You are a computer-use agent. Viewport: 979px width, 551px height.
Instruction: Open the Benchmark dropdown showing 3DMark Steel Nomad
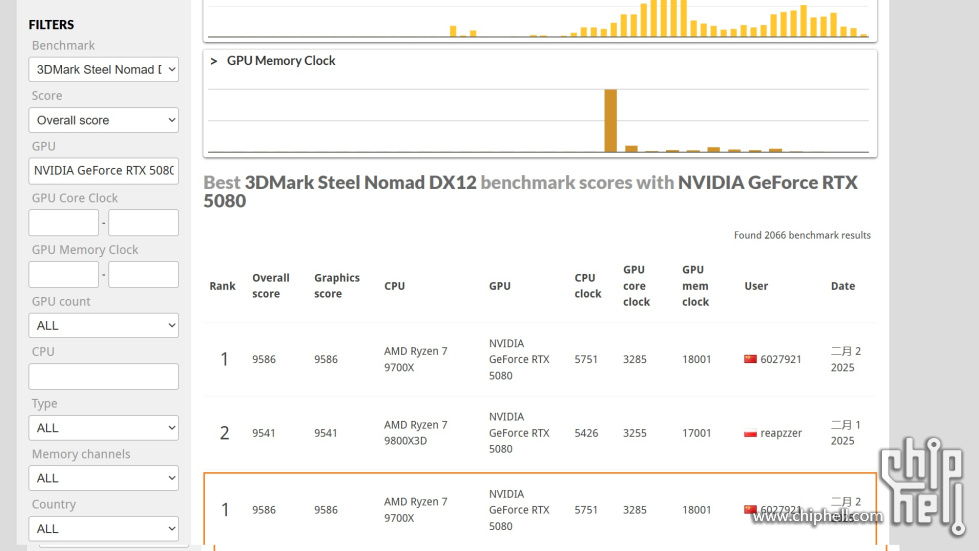click(103, 69)
